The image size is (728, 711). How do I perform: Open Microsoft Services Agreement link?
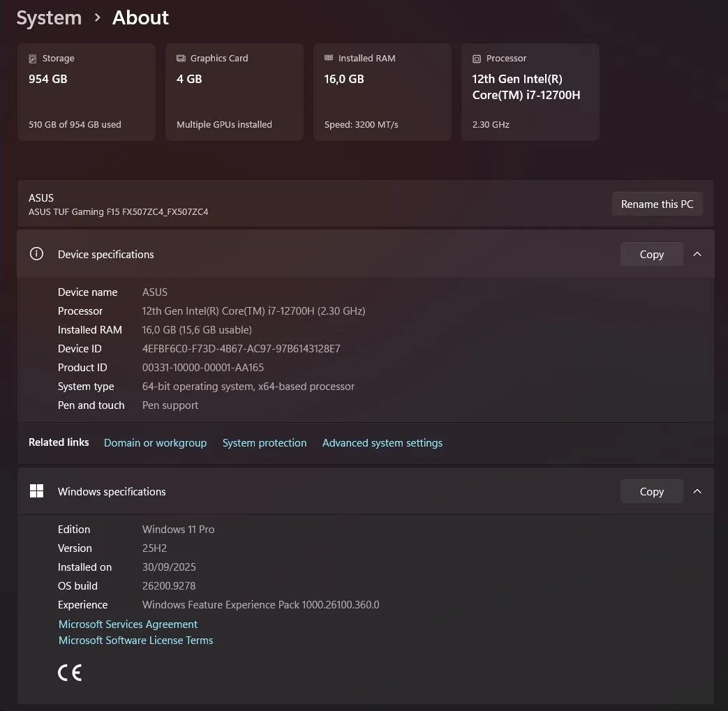[x=128, y=624]
